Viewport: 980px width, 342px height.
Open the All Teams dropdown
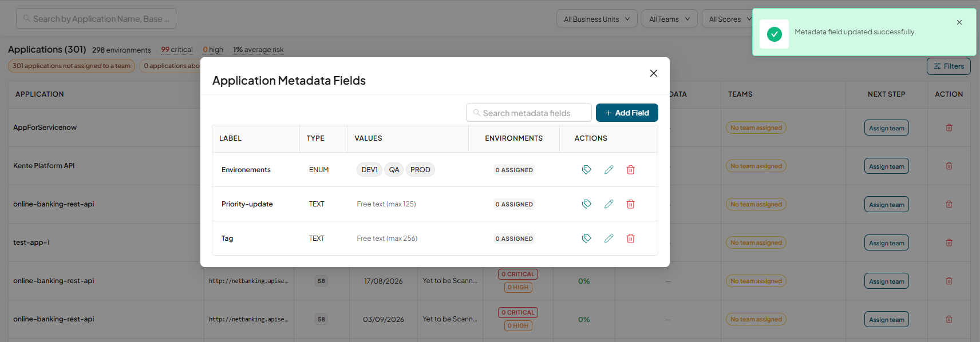pos(670,19)
